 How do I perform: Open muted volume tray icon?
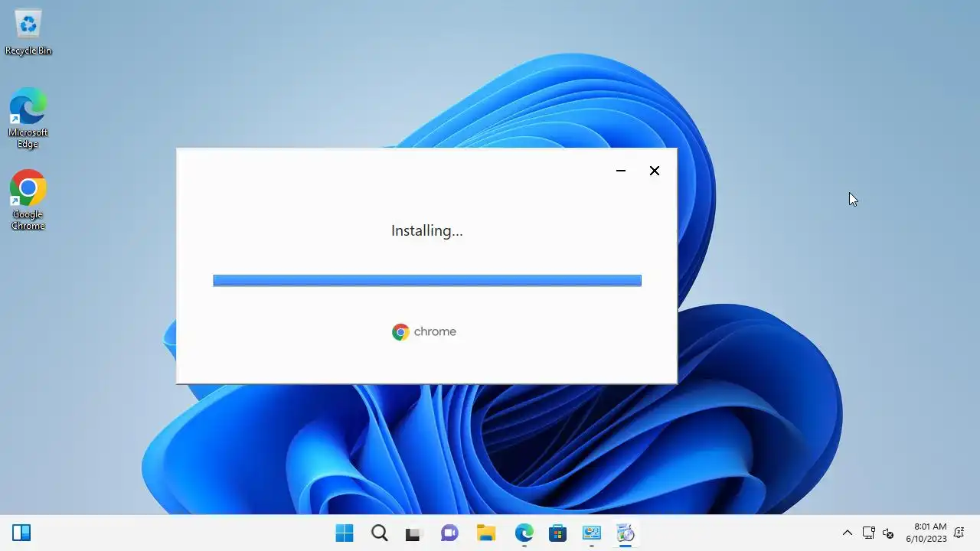tap(888, 533)
